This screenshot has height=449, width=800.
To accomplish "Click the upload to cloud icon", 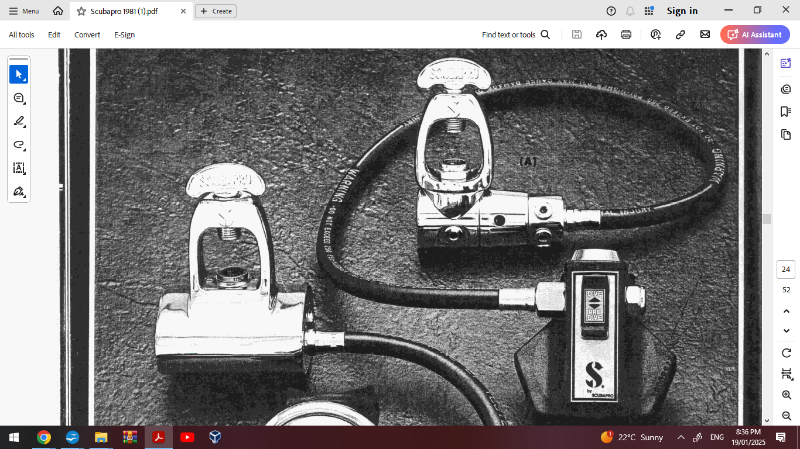I will coord(601,34).
